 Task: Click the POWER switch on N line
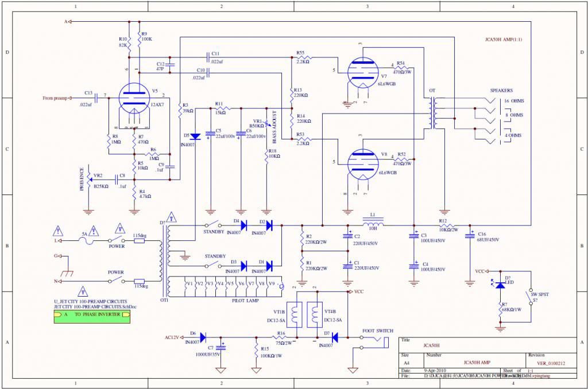[117, 279]
